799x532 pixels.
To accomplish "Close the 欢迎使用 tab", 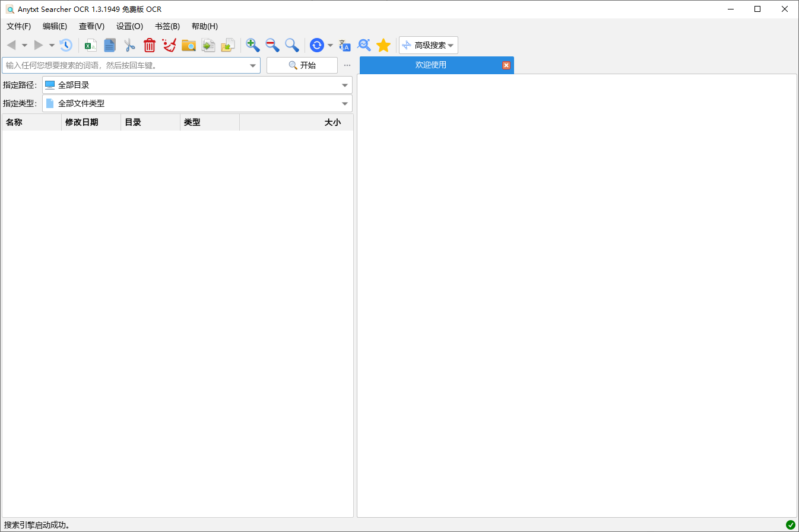I will 506,65.
